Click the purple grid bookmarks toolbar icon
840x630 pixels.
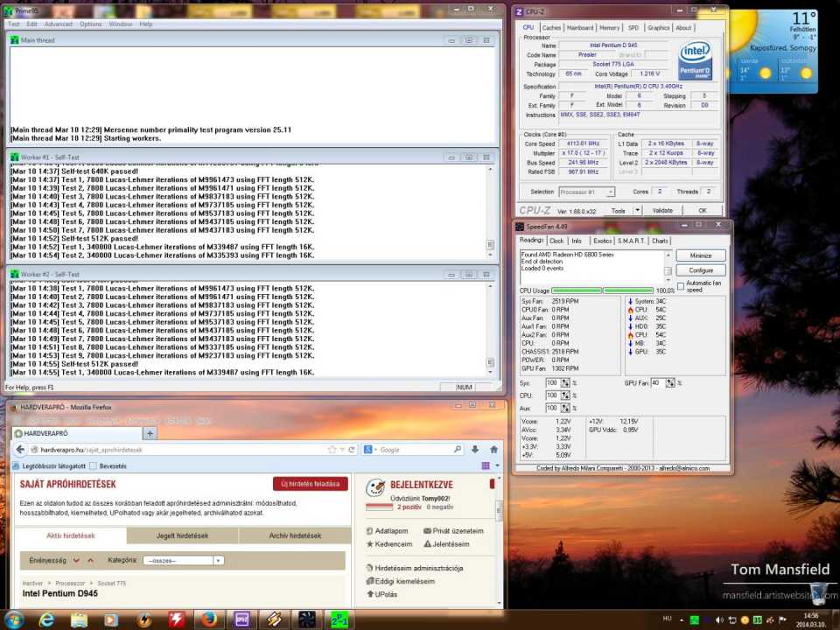click(x=486, y=465)
